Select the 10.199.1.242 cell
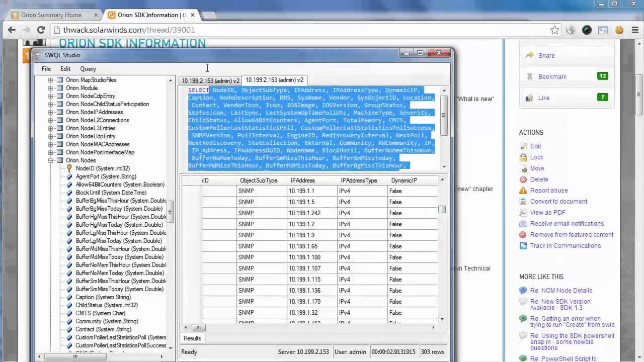The image size is (644, 362). click(312, 213)
